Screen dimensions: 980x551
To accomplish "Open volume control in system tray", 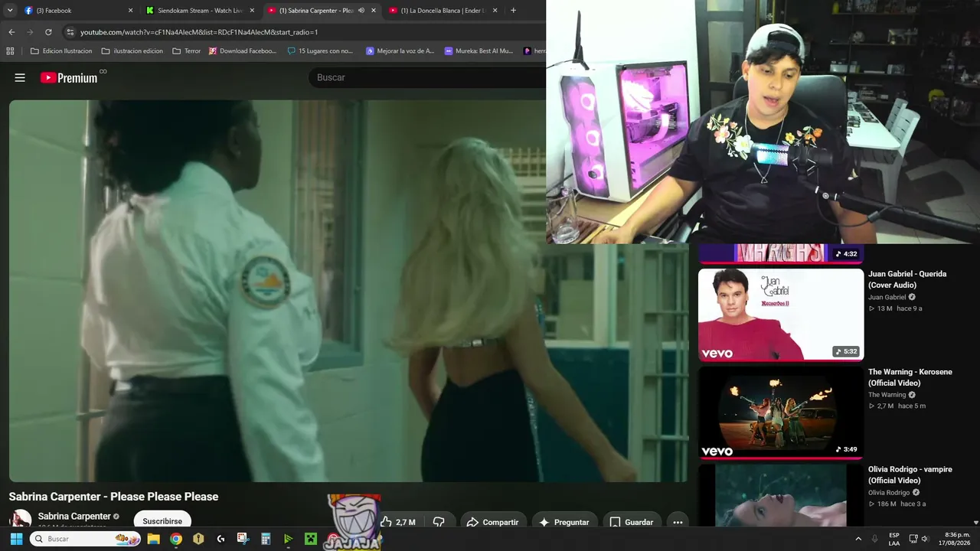I will click(x=925, y=539).
